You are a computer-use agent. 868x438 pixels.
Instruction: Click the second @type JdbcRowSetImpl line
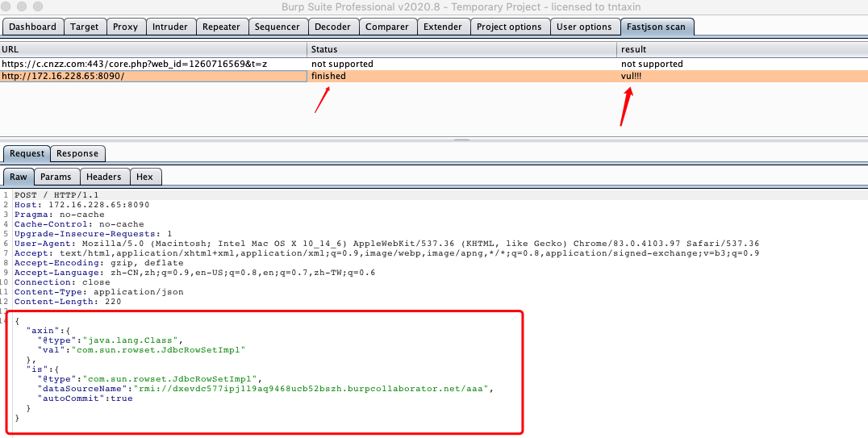coord(149,379)
